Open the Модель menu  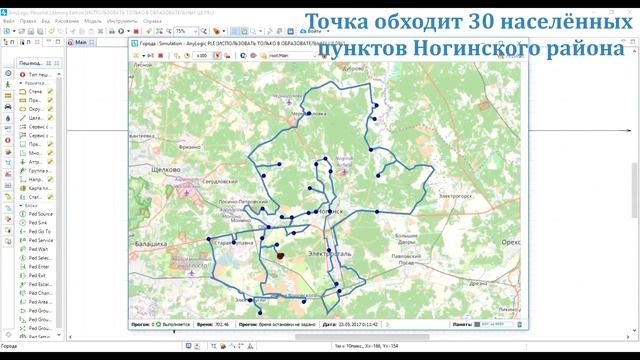pyautogui.click(x=93, y=21)
